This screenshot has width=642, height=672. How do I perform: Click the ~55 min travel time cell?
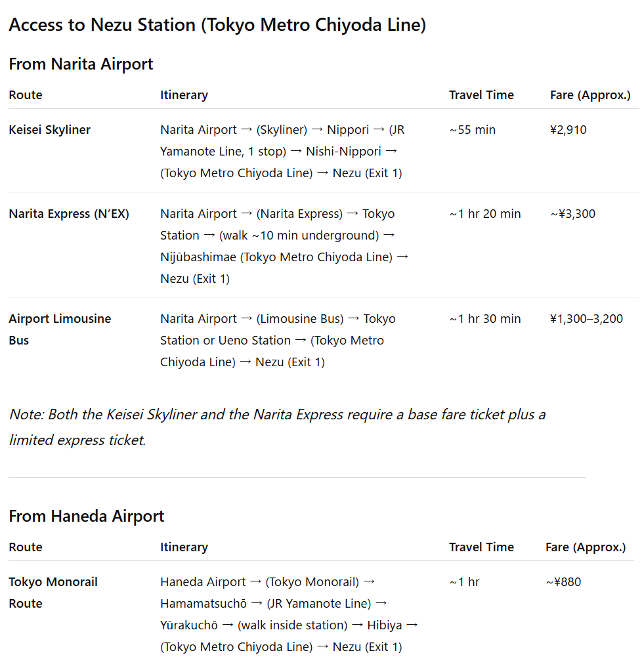point(472,130)
